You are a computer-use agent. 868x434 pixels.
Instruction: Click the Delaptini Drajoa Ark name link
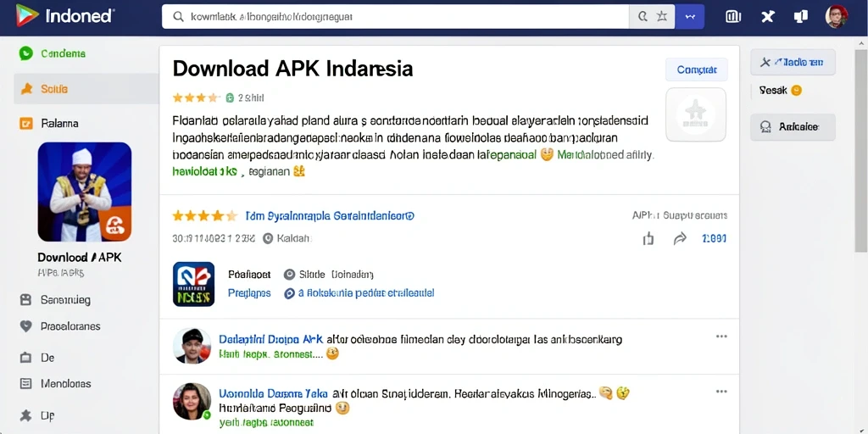click(x=270, y=339)
